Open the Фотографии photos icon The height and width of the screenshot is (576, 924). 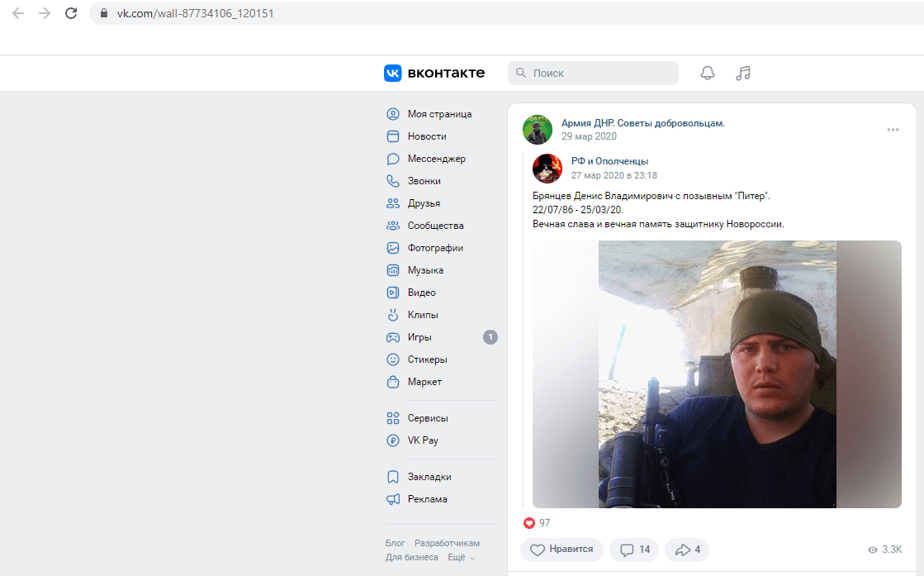click(x=393, y=248)
